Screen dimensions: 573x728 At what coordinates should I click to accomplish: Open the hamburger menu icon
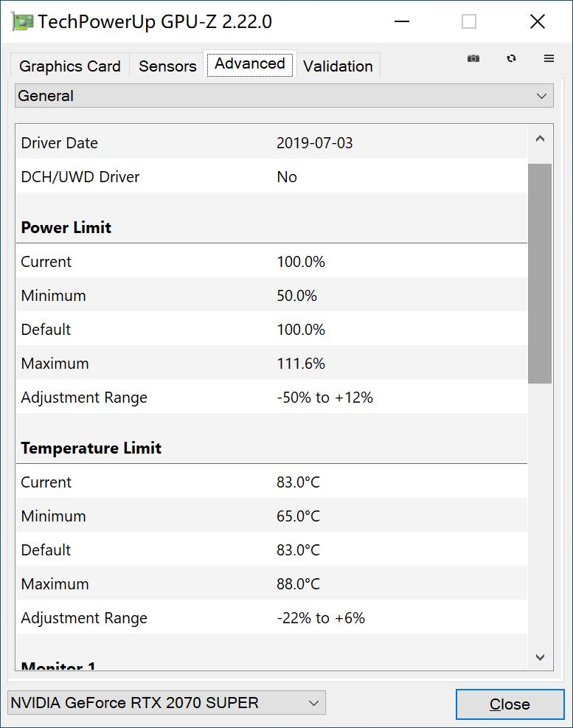pyautogui.click(x=549, y=58)
